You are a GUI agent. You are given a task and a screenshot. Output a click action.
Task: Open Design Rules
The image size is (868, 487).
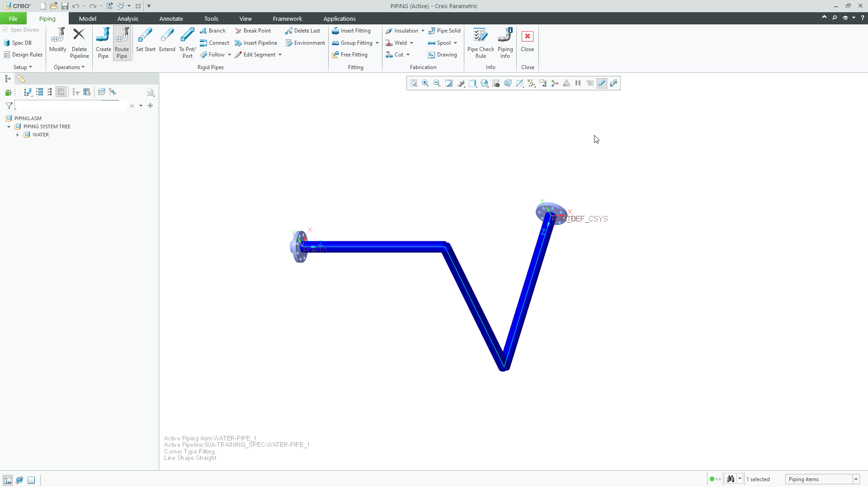[23, 55]
